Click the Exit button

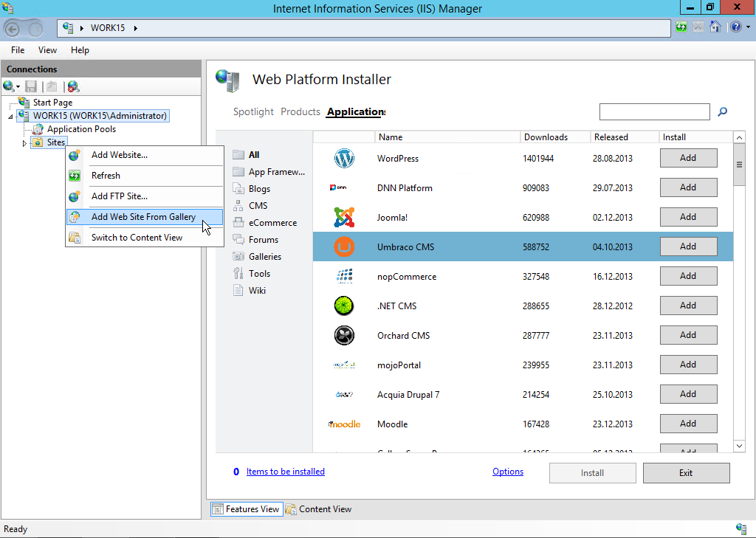686,472
